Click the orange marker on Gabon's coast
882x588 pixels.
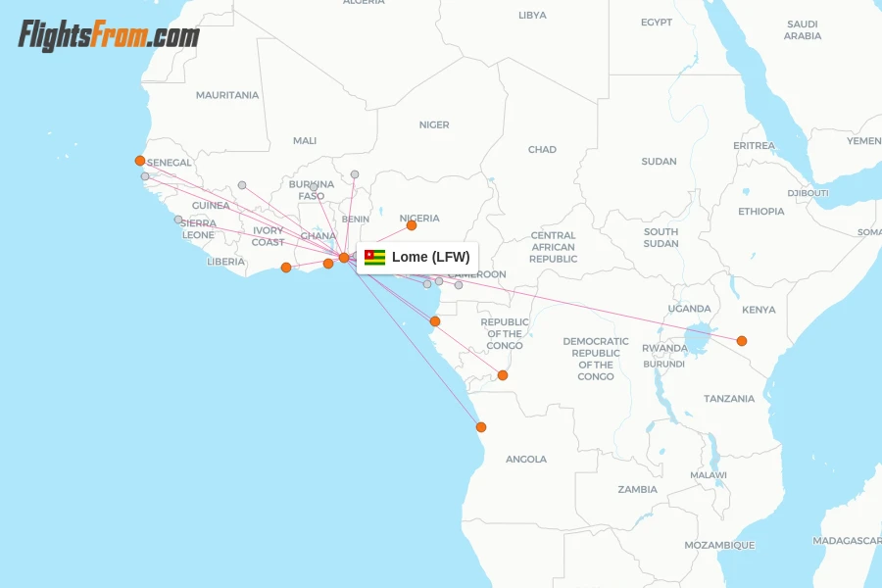click(435, 321)
